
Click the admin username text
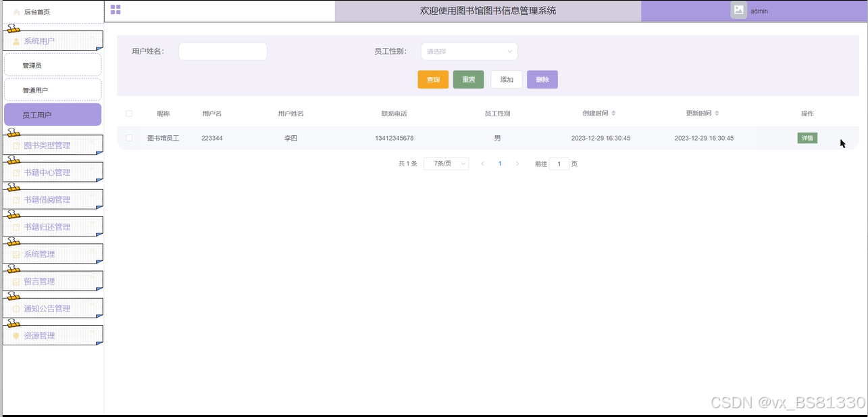[x=759, y=11]
